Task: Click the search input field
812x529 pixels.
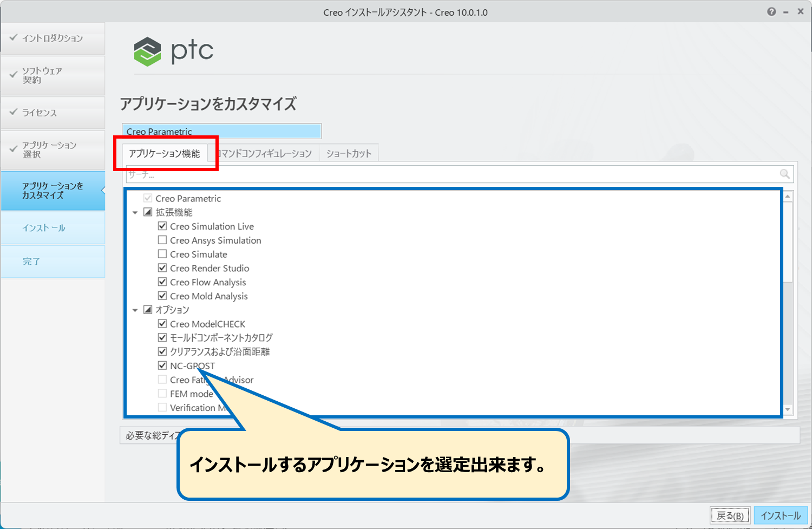Action: pyautogui.click(x=449, y=174)
